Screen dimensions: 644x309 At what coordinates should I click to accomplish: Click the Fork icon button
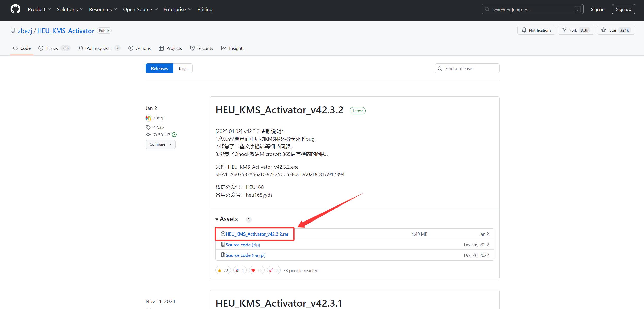point(564,30)
